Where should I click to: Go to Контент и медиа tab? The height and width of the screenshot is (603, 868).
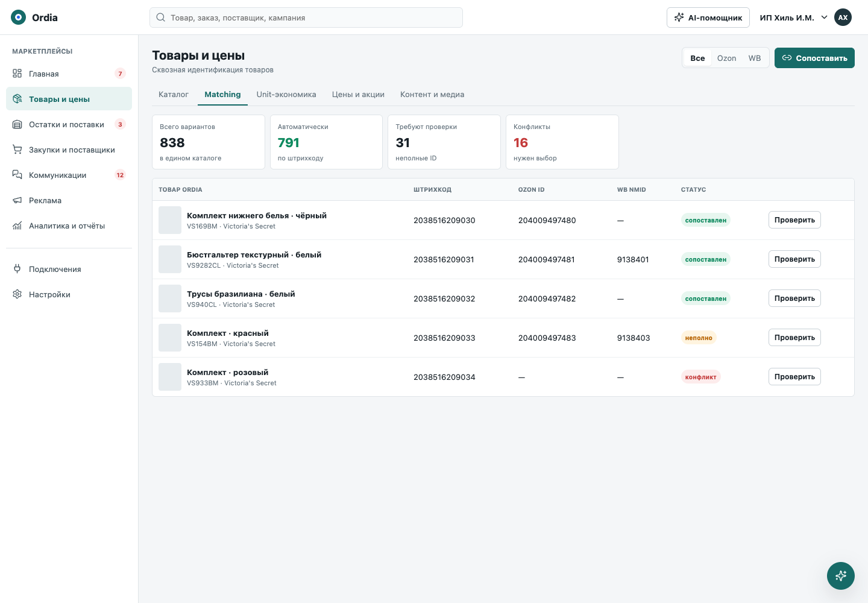[432, 95]
